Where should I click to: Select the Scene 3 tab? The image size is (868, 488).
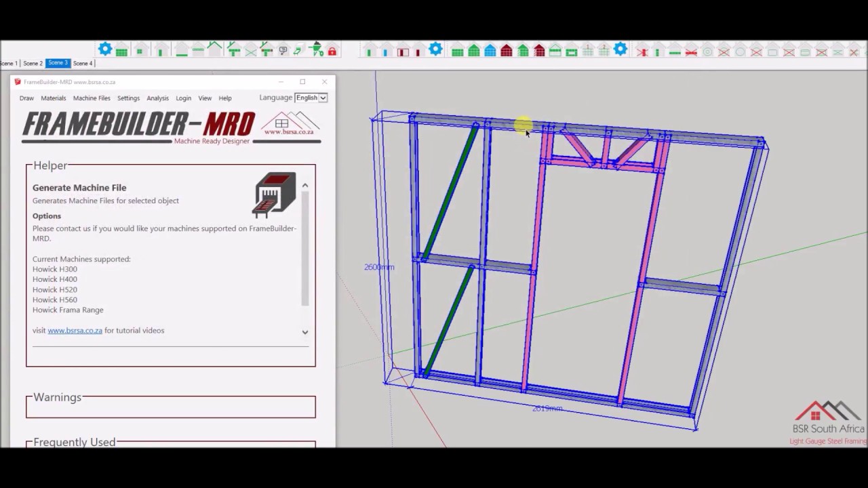pos(58,63)
